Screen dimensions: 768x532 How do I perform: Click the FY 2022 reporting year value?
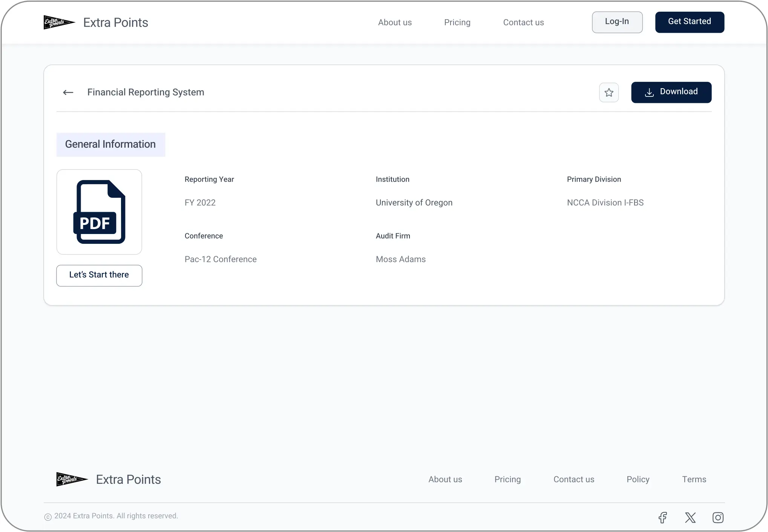point(200,203)
